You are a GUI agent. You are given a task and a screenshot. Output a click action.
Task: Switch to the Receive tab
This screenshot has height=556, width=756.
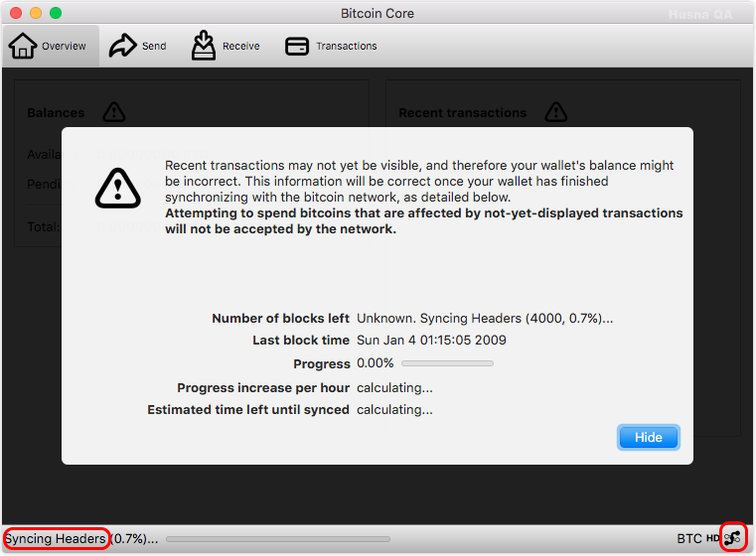(226, 46)
